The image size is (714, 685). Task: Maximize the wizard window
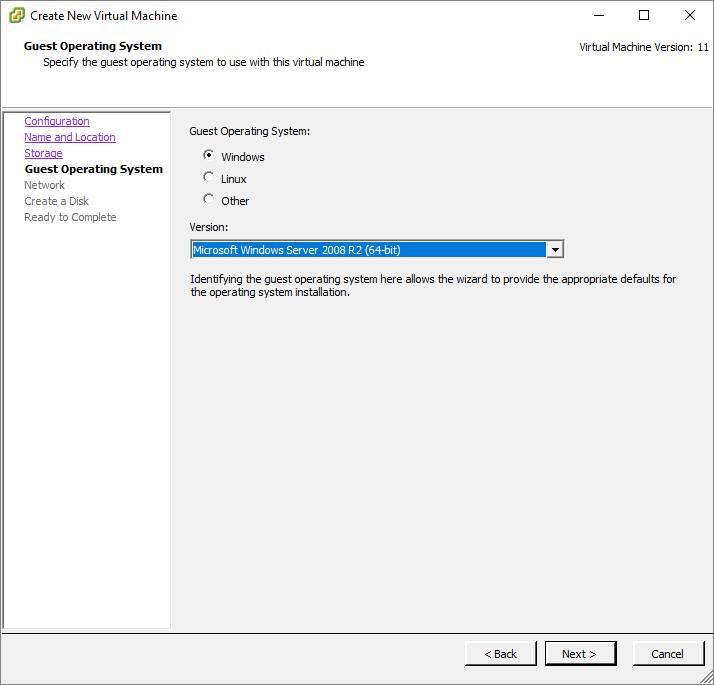tap(644, 15)
